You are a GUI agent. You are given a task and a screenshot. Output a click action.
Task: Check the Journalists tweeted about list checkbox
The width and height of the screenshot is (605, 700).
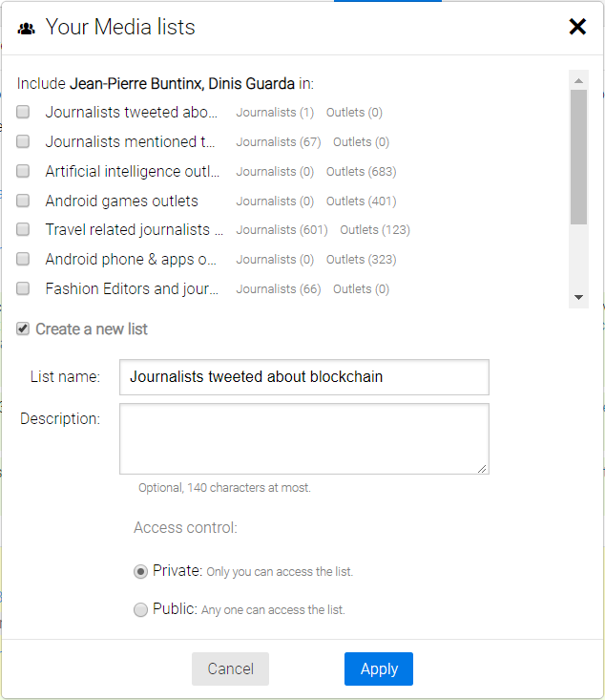[x=23, y=112]
